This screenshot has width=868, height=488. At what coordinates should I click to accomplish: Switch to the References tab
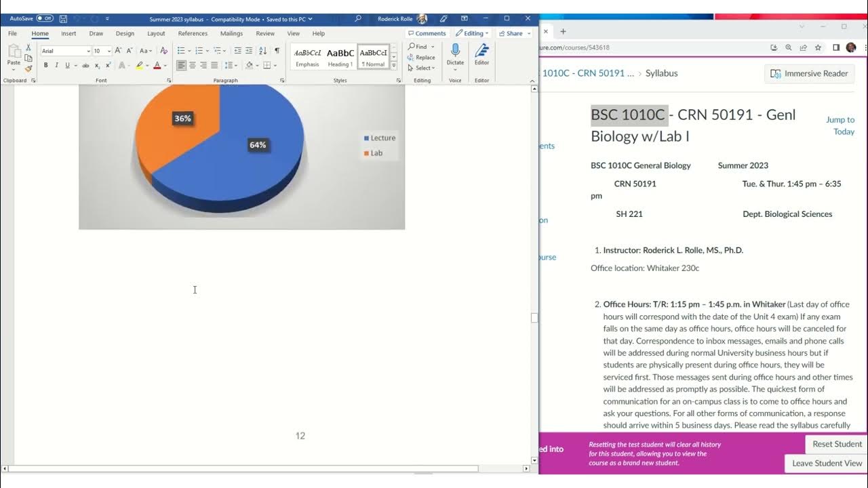(x=193, y=33)
